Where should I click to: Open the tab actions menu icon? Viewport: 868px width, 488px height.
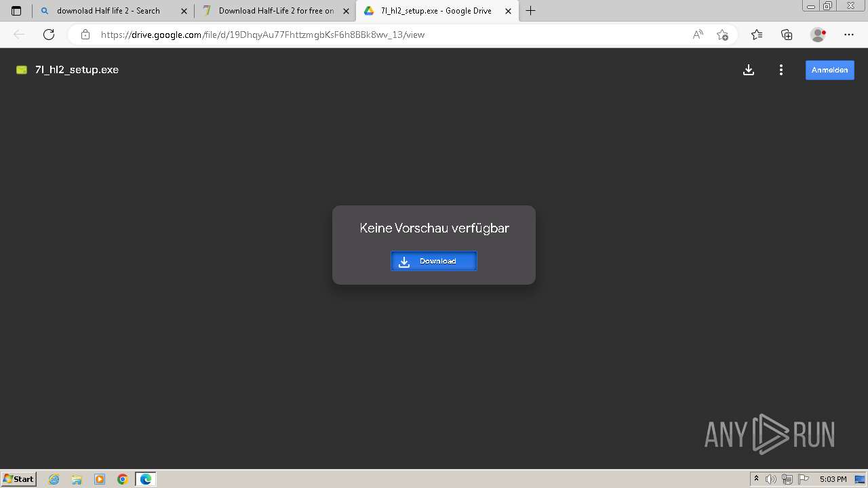point(16,11)
